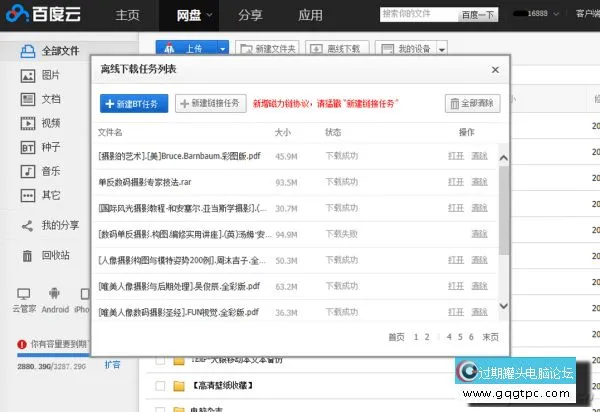This screenshot has height=412, width=600.
Task: Clear the 人像摄影构图与模特姿势200例 task
Action: click(x=479, y=260)
